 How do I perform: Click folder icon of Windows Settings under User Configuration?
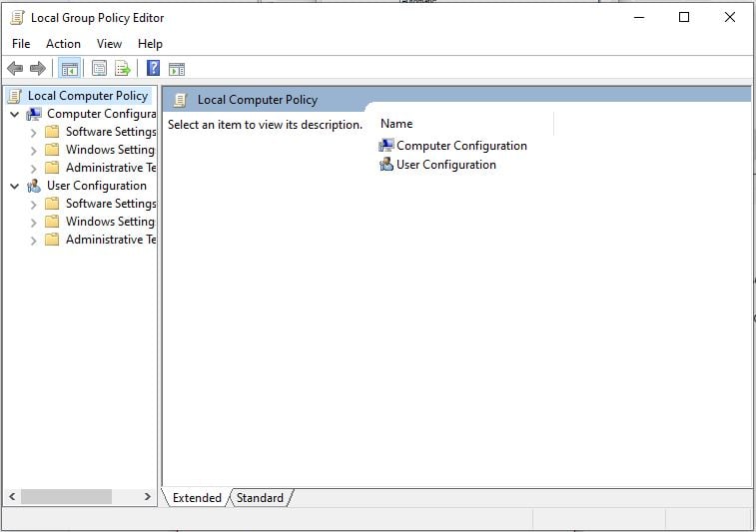coord(52,222)
